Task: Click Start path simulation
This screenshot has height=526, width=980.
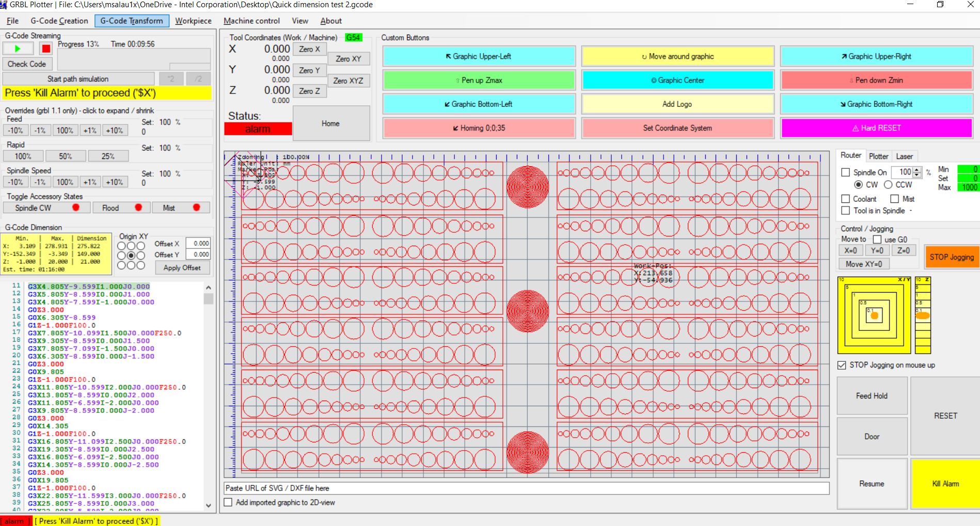Action: 78,78
